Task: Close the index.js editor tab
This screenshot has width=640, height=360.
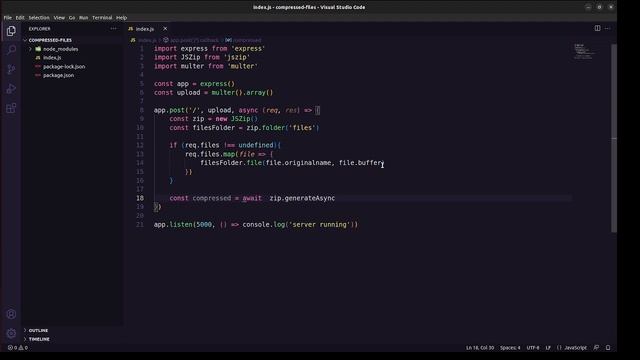Action: click(x=165, y=29)
